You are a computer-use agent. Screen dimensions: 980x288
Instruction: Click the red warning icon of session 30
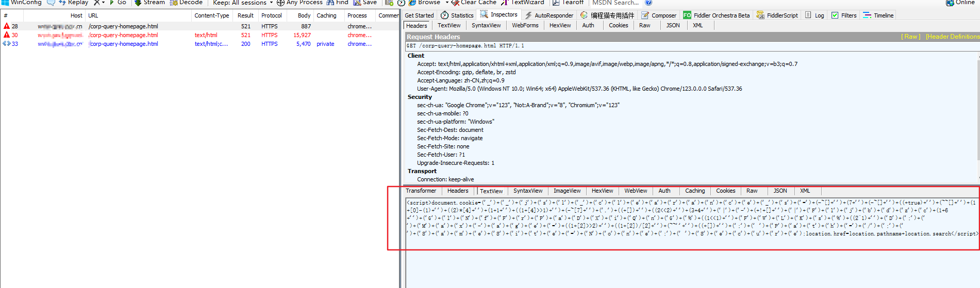pos(7,35)
